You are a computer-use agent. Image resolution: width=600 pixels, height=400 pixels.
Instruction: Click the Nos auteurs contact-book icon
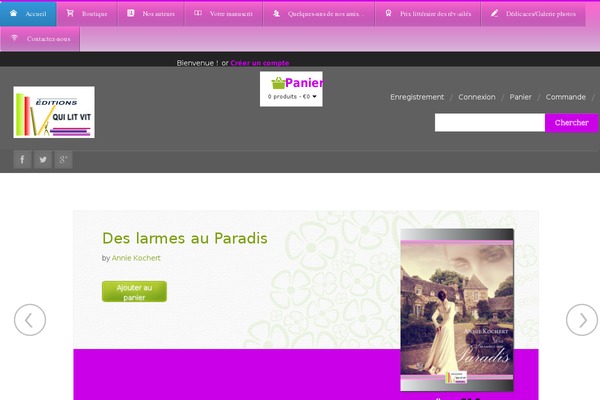130,13
